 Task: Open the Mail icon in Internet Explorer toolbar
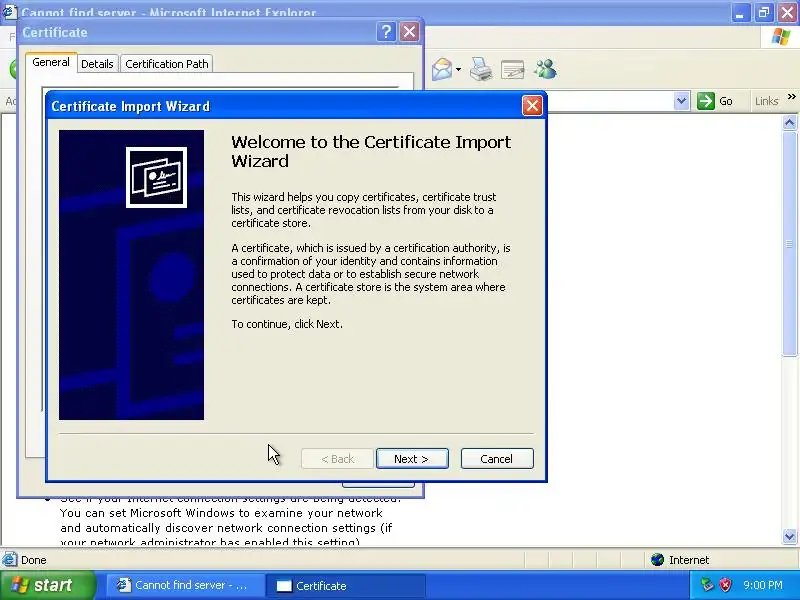(x=442, y=69)
